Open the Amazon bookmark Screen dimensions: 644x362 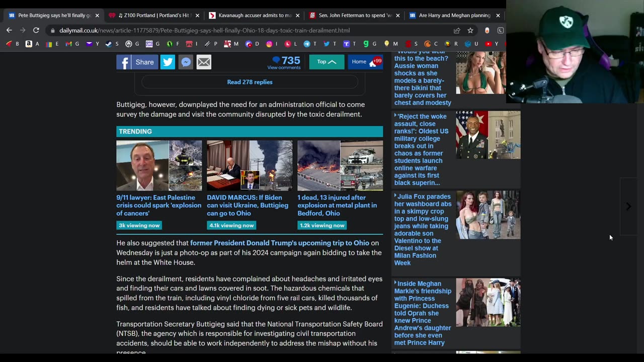[32, 44]
